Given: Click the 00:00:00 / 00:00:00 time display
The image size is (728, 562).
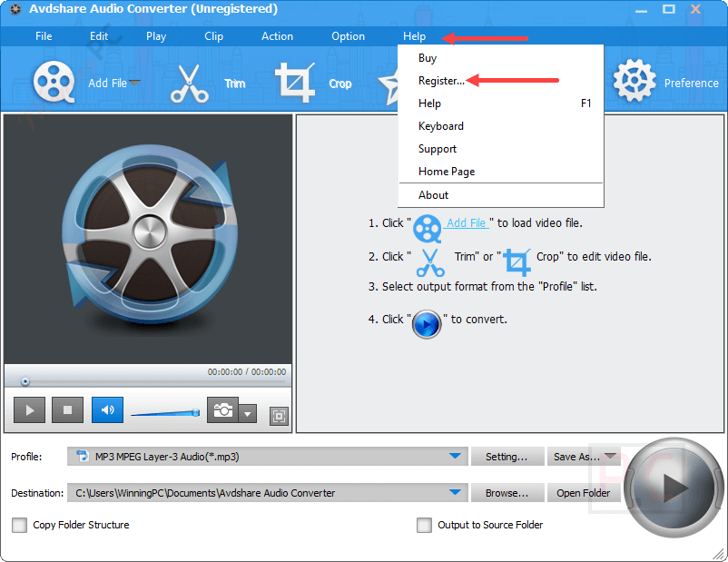Looking at the screenshot, I should (247, 372).
